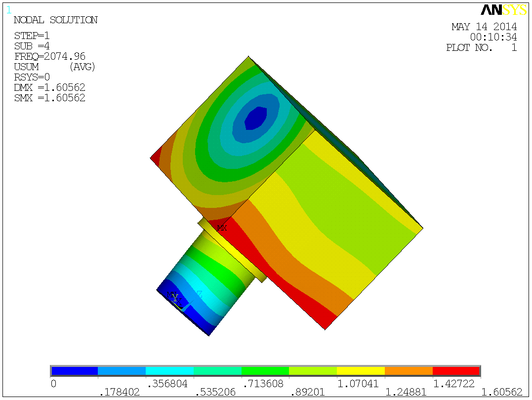Click the SUB =4 label

point(32,46)
